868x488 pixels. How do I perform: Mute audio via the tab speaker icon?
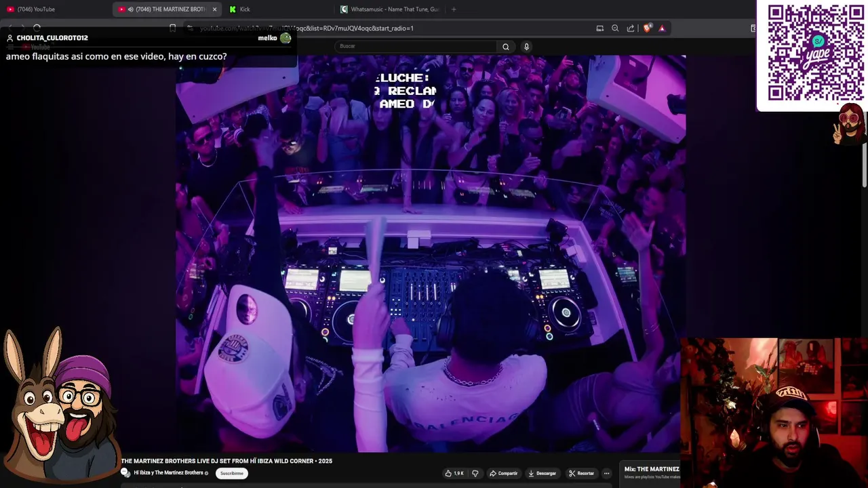(x=130, y=9)
